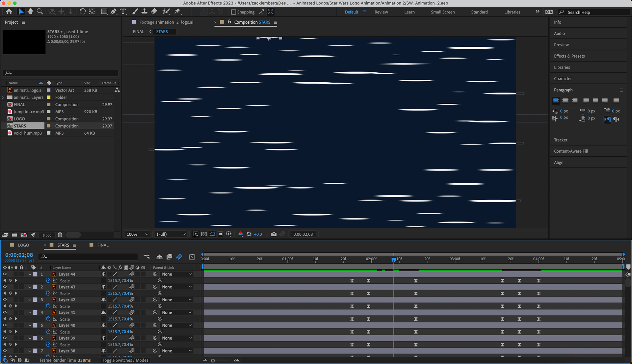Click the snapshot camera icon

274,234
